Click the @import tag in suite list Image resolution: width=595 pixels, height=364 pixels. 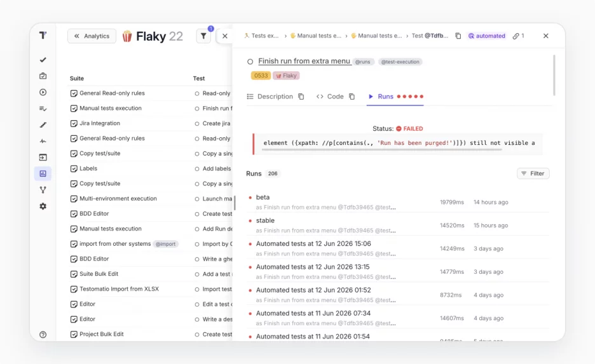pyautogui.click(x=165, y=244)
